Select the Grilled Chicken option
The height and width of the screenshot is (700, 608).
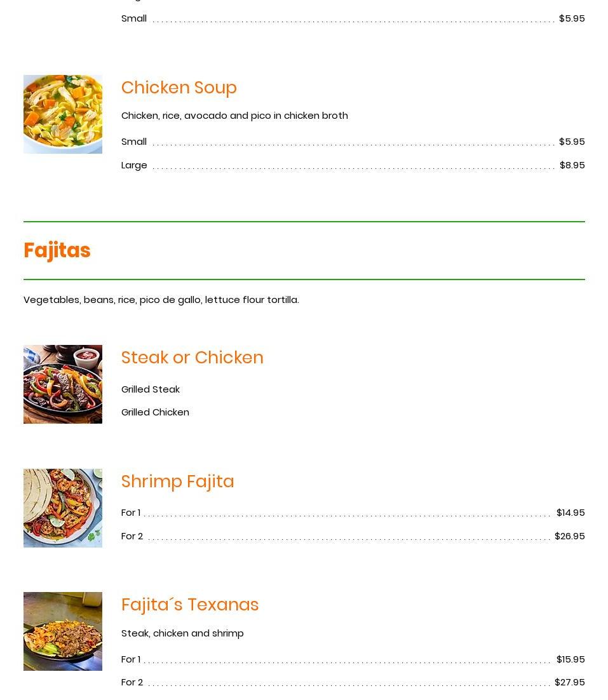[155, 412]
